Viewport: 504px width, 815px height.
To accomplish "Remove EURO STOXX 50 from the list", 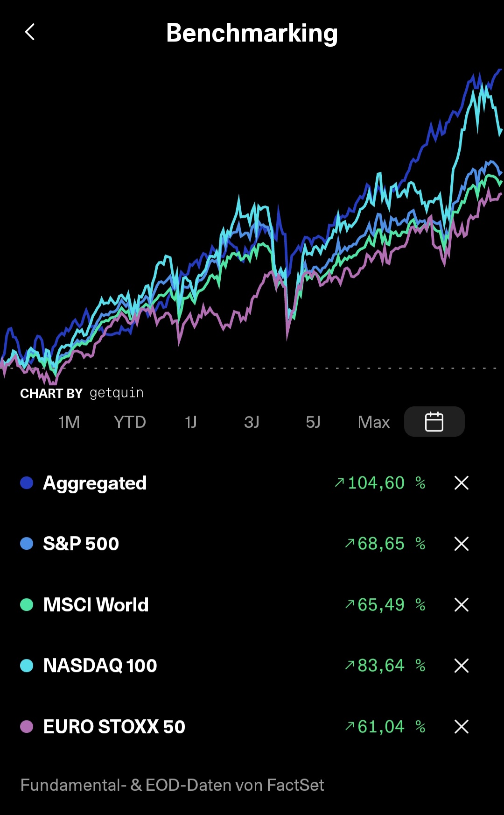I will (x=461, y=727).
